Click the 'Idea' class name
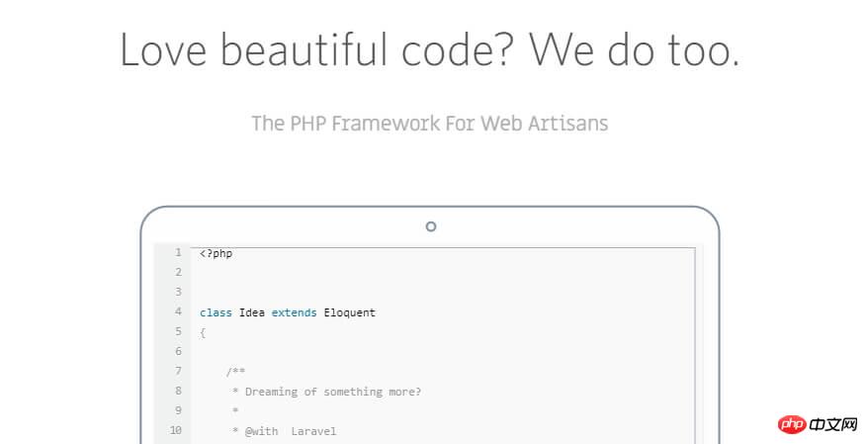868x444 pixels. point(251,312)
